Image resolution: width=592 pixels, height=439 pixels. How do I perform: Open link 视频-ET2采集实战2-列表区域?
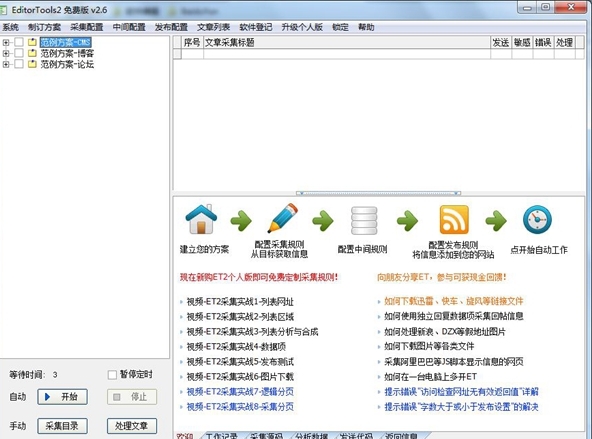(240, 317)
